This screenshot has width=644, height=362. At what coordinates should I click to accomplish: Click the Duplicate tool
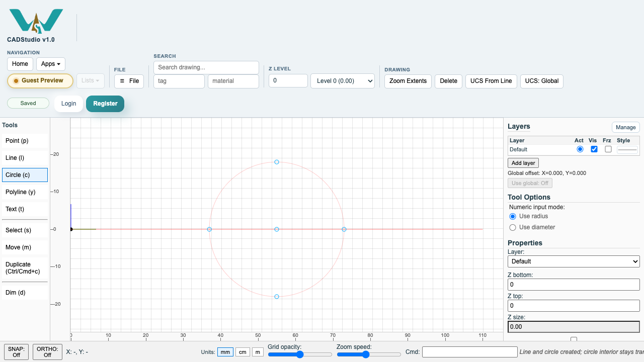25,268
